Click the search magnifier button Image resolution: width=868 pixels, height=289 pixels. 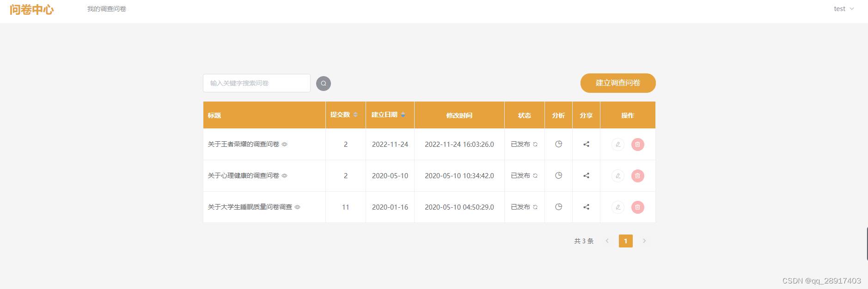click(324, 83)
